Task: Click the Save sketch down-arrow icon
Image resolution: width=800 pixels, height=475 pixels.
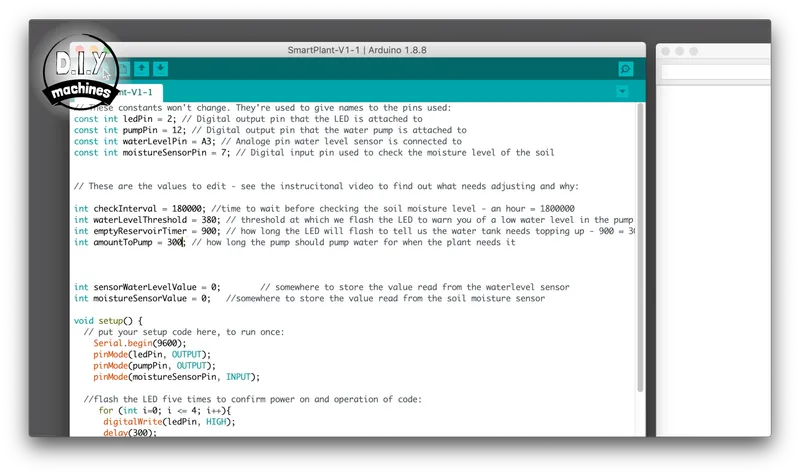Action: click(161, 69)
